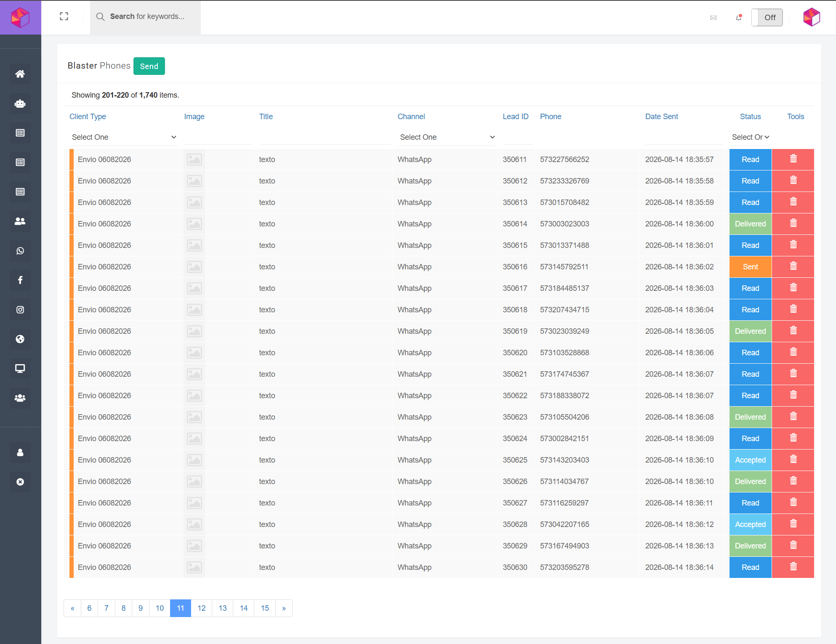Open the notifications bell icon
Viewport: 836px width, 644px height.
739,17
